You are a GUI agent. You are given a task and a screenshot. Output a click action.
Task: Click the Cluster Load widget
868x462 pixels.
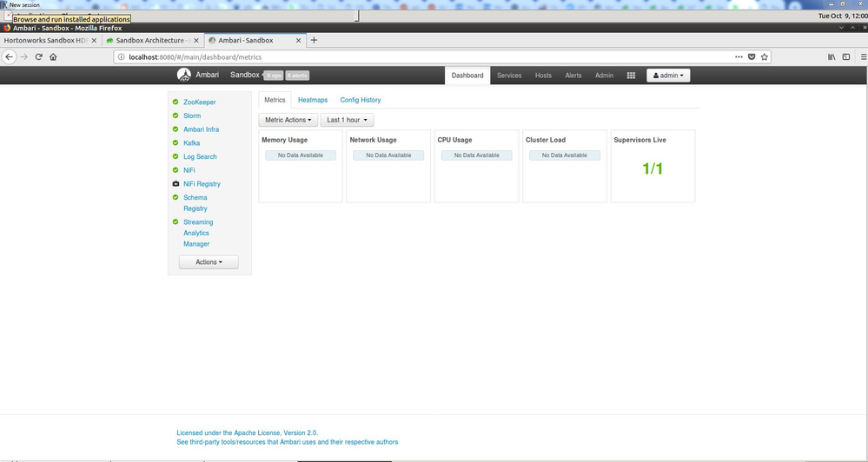565,166
